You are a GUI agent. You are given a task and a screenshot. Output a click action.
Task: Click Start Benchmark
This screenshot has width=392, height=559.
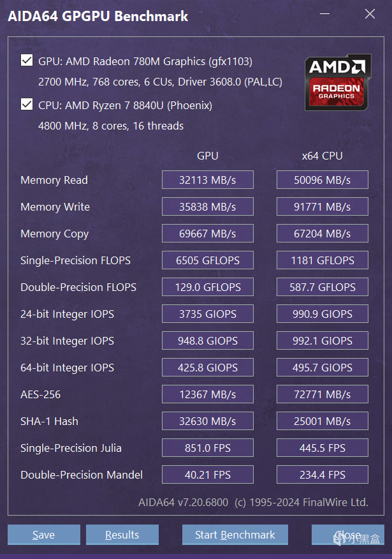235,535
